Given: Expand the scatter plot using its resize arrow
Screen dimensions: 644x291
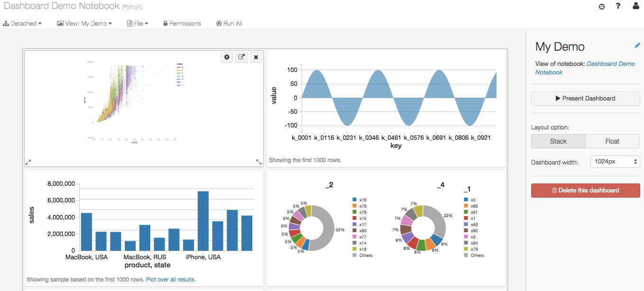Looking at the screenshot, I should click(28, 162).
